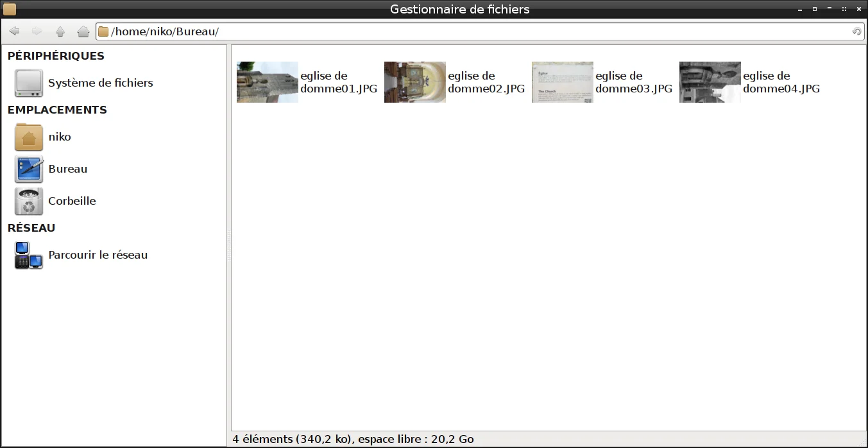Screen dimensions: 868x448
Task: Click the sidebar pane divider handle
Action: [x=229, y=245]
